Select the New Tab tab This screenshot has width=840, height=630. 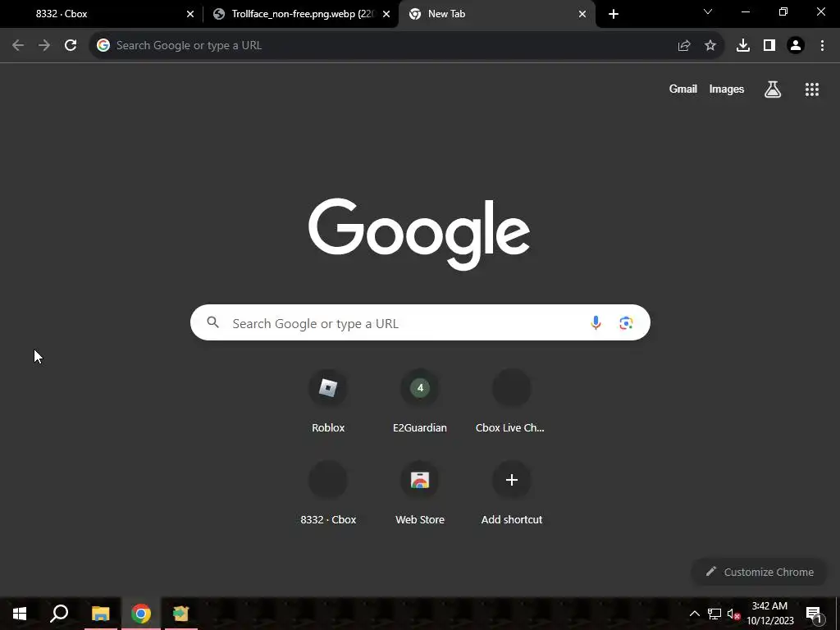coord(497,14)
